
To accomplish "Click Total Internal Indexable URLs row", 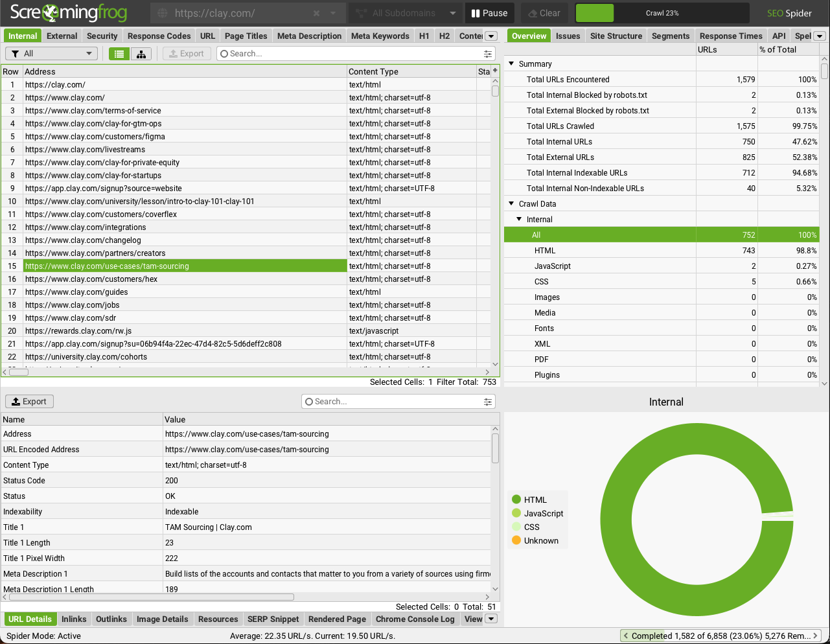I will pyautogui.click(x=662, y=173).
